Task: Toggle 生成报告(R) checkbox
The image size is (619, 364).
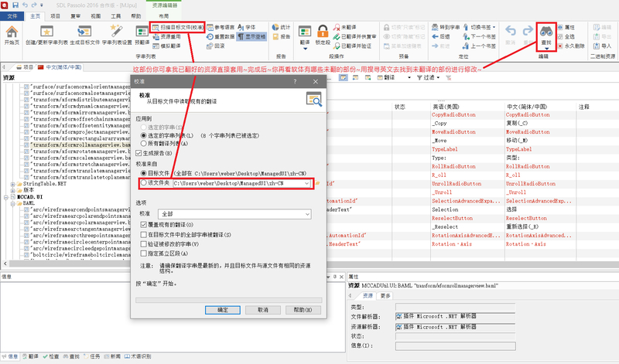Action: point(139,153)
